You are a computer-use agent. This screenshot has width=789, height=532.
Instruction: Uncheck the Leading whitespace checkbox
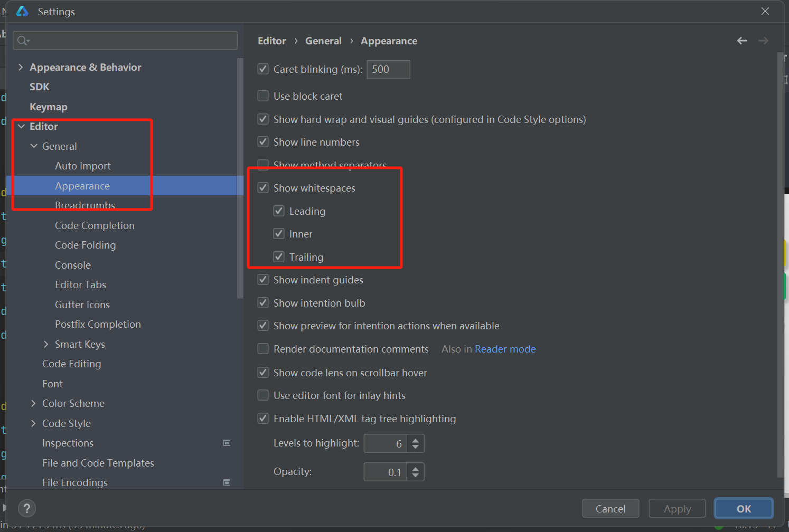(279, 211)
